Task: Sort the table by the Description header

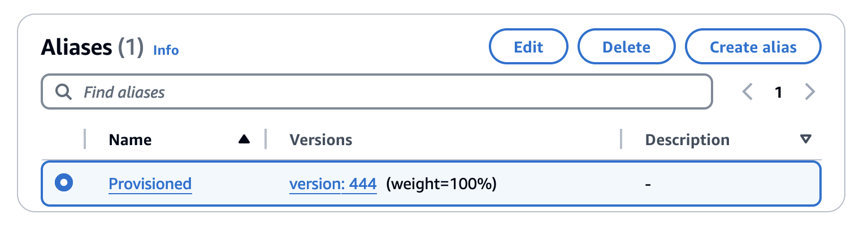Action: click(687, 139)
